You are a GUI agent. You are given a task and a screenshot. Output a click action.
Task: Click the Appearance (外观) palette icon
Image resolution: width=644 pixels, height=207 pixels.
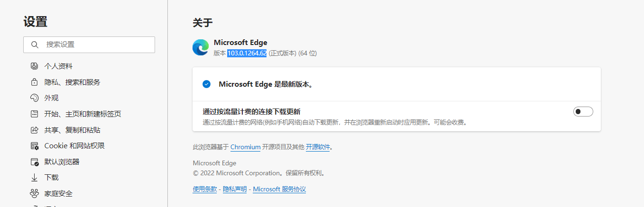tap(34, 98)
